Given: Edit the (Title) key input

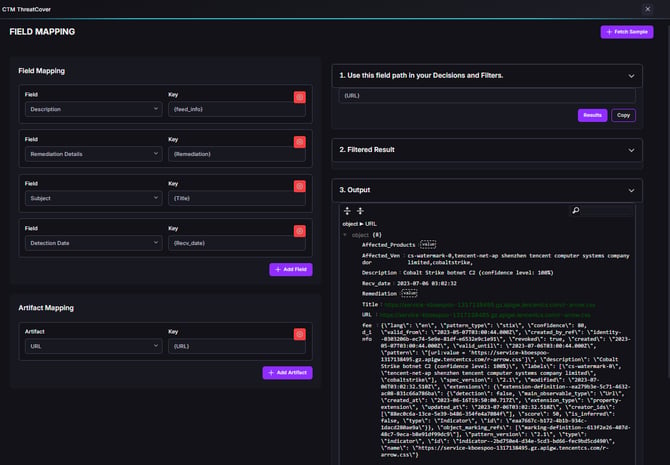Looking at the screenshot, I should click(x=237, y=198).
